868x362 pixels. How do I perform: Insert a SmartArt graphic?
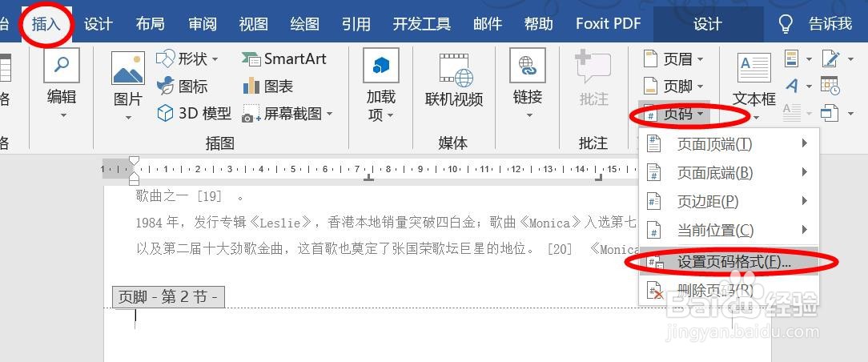click(284, 58)
